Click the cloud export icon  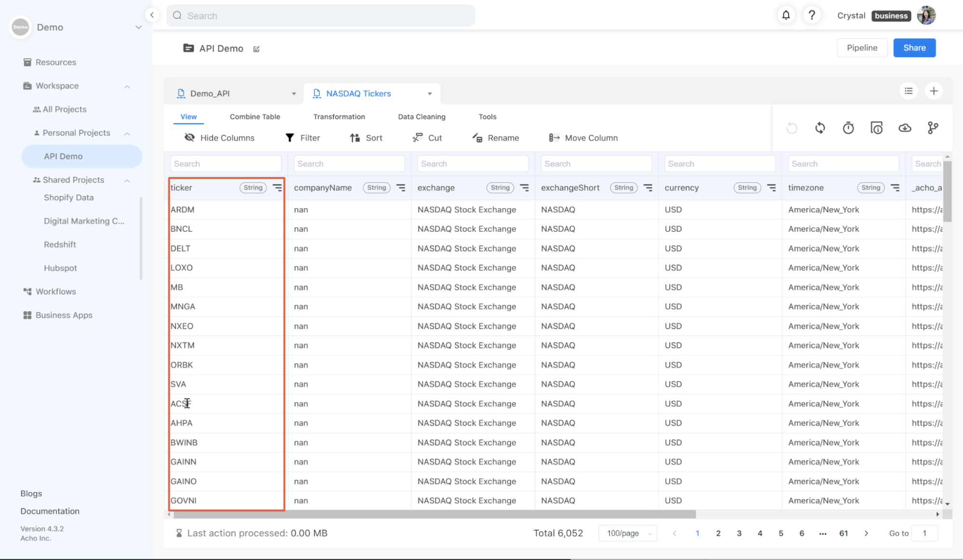coord(905,128)
